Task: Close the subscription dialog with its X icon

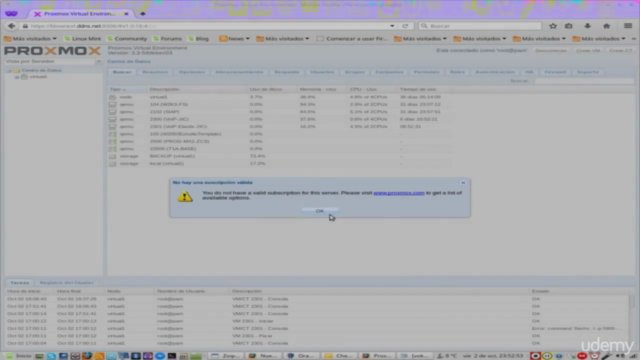Action: [463, 182]
